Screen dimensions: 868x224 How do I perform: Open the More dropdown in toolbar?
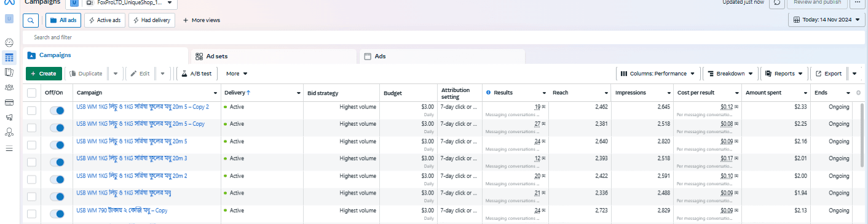click(x=237, y=74)
